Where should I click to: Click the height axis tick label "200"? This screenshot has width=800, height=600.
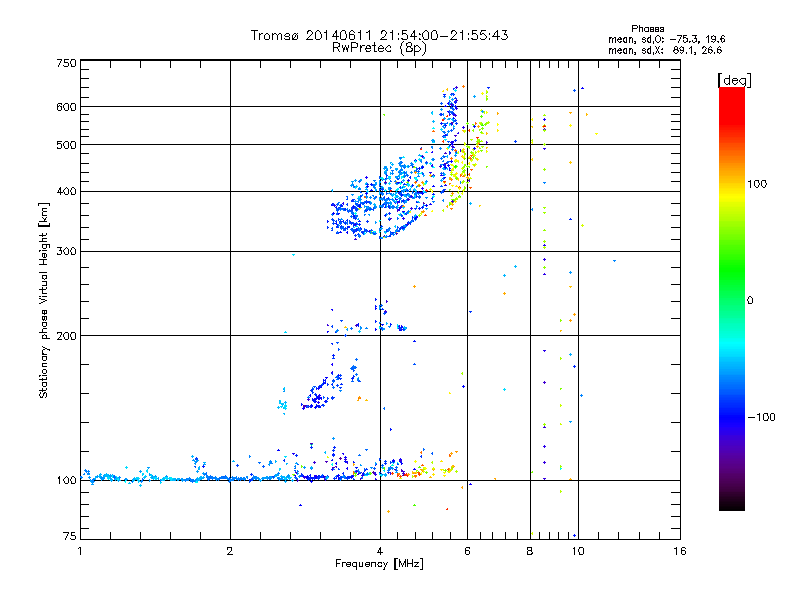coord(67,336)
